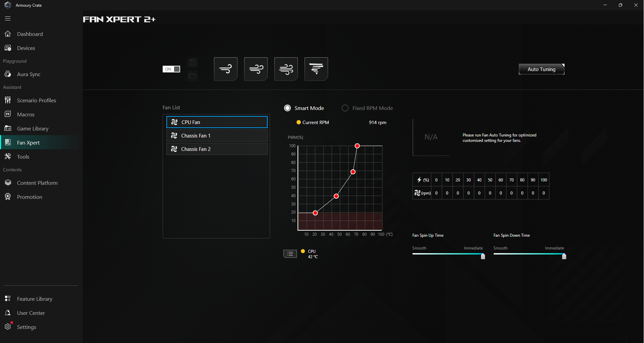Save the current fan profile
Screen dimensions: 644x343
[193, 62]
